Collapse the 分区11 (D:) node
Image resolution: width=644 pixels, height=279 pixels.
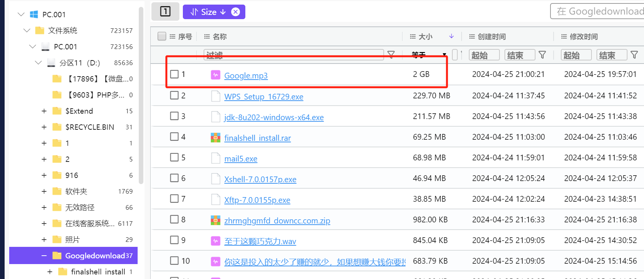click(38, 63)
